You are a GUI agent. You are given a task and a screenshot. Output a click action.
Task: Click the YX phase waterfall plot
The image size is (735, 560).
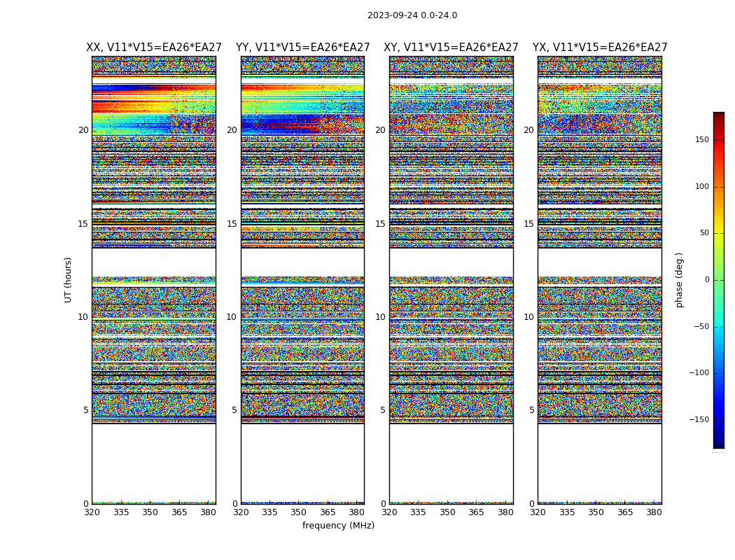(599, 280)
